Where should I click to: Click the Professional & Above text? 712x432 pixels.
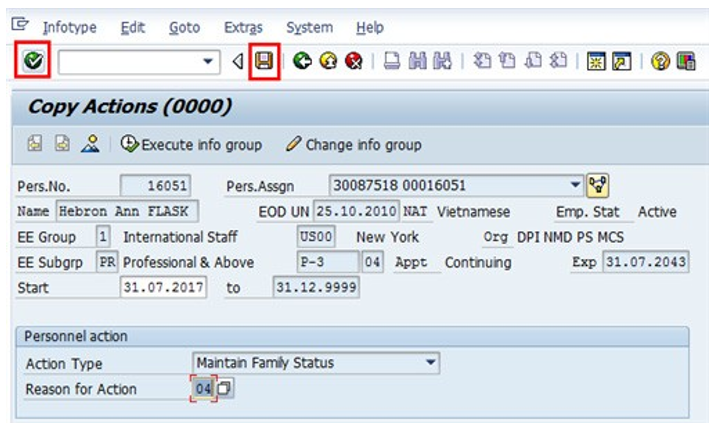coord(188,262)
